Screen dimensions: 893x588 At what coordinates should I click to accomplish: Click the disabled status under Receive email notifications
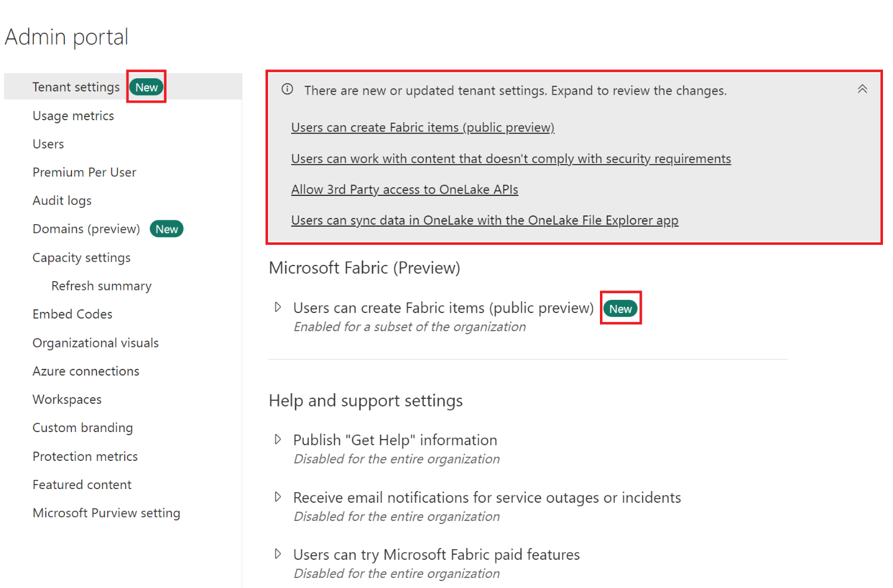point(397,517)
